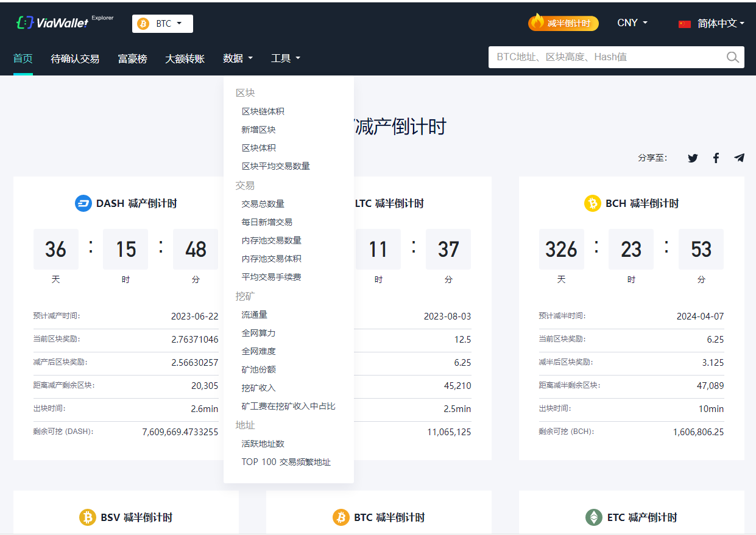756x535 pixels.
Task: Click the 减半倒计时 flame button
Action: [x=563, y=23]
